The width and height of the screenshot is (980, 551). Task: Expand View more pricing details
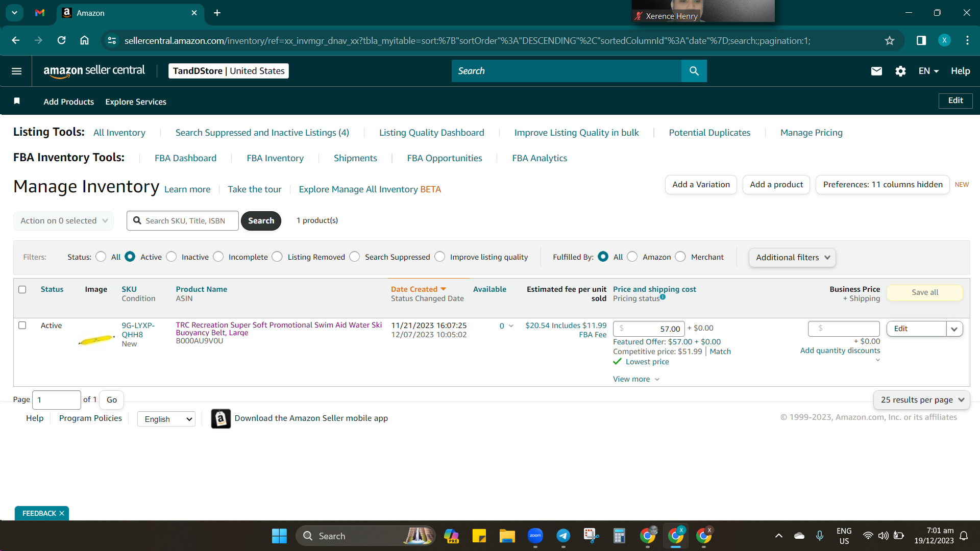click(636, 379)
